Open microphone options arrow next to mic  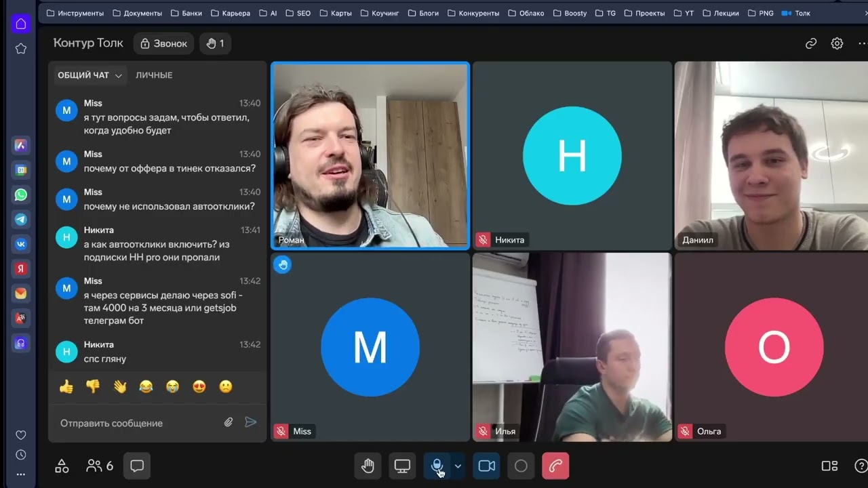458,466
